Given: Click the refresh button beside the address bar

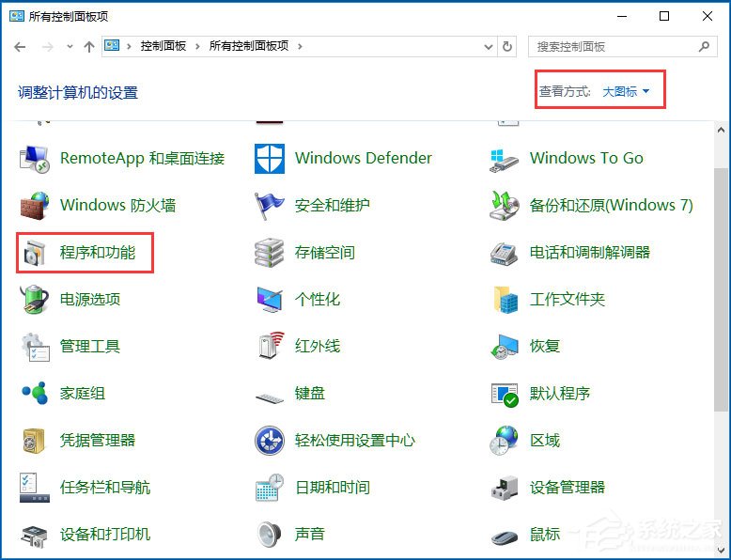Looking at the screenshot, I should (508, 46).
